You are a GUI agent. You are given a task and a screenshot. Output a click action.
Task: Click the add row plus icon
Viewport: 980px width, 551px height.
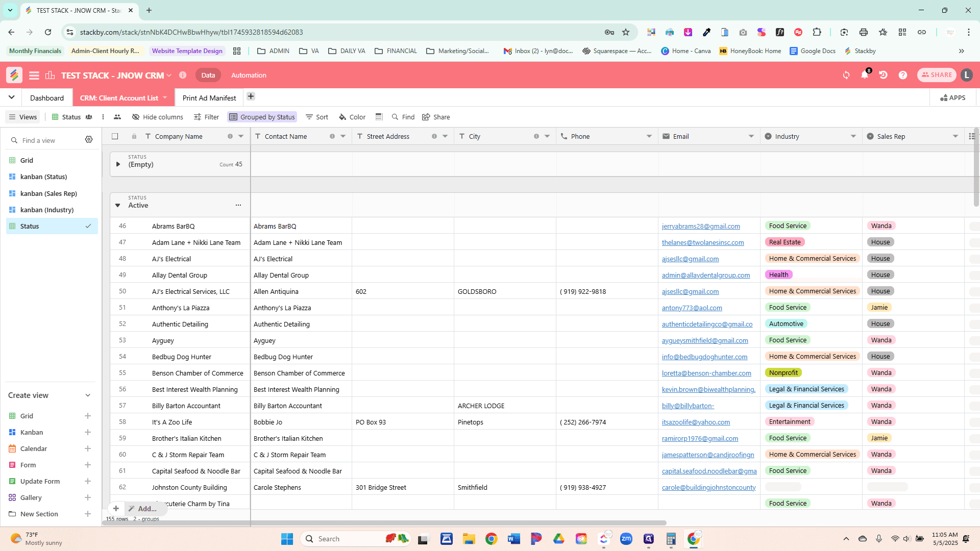click(116, 509)
